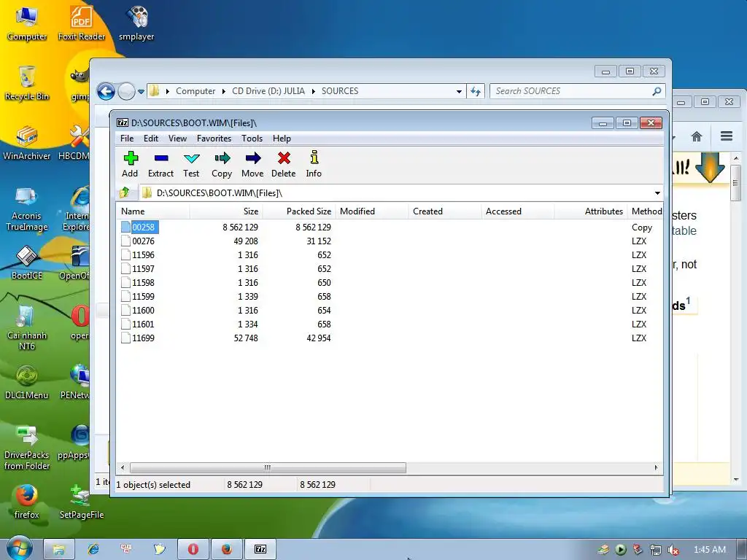Click the Explorer refresh button
747x560 pixels.
(x=476, y=91)
